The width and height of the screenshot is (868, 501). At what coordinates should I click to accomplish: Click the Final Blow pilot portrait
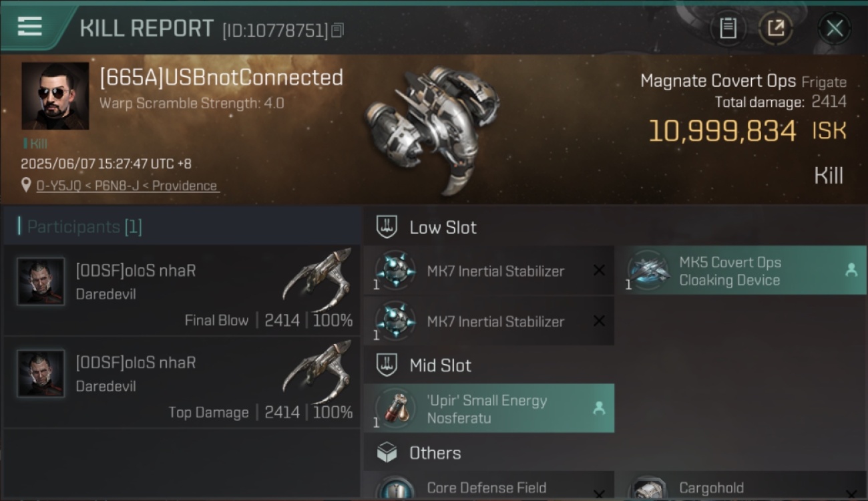pos(41,282)
